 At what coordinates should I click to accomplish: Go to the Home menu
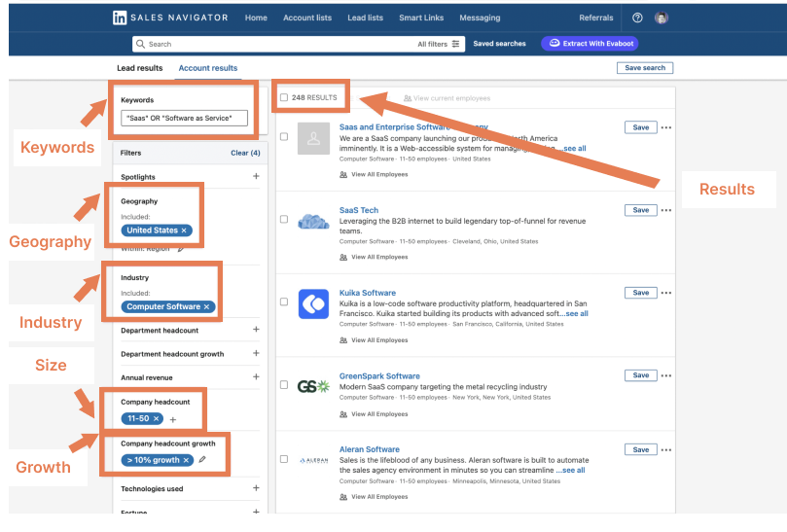[x=256, y=18]
